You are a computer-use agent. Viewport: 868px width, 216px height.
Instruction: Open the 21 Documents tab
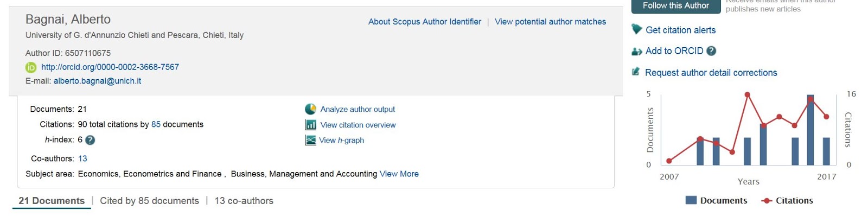(52, 201)
